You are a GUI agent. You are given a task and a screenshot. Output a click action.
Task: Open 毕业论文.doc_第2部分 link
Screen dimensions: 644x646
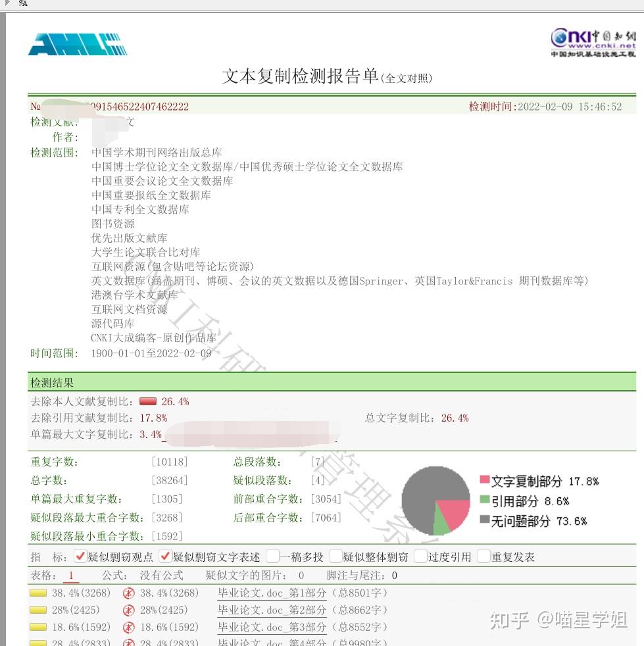272,610
